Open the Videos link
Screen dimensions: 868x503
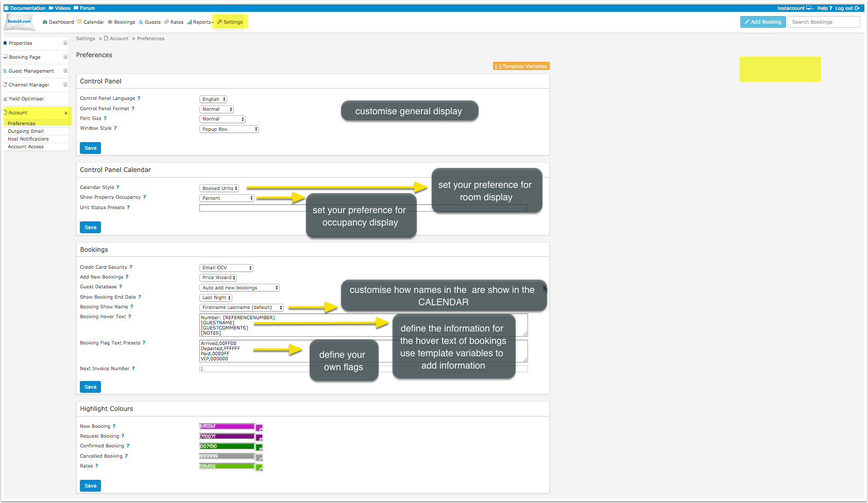coord(60,8)
